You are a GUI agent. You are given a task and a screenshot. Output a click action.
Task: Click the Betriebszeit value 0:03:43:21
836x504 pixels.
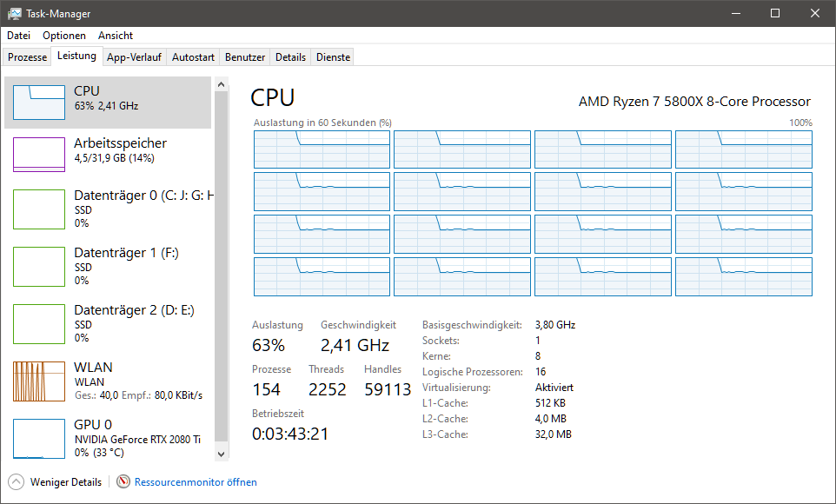(x=290, y=434)
